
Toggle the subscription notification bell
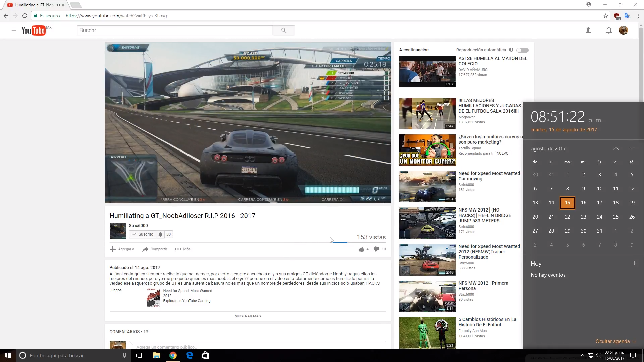[x=160, y=234]
